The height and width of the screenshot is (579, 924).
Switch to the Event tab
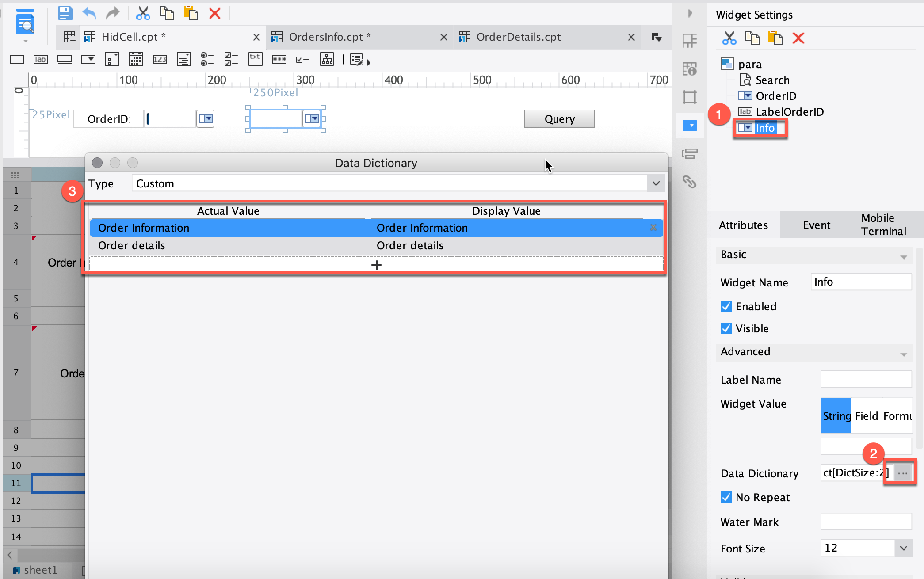816,225
